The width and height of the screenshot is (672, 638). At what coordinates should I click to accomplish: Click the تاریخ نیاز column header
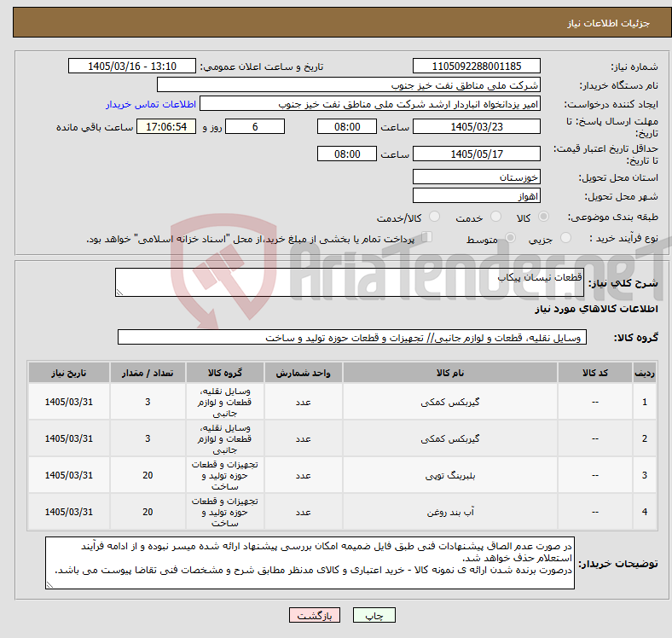point(69,373)
